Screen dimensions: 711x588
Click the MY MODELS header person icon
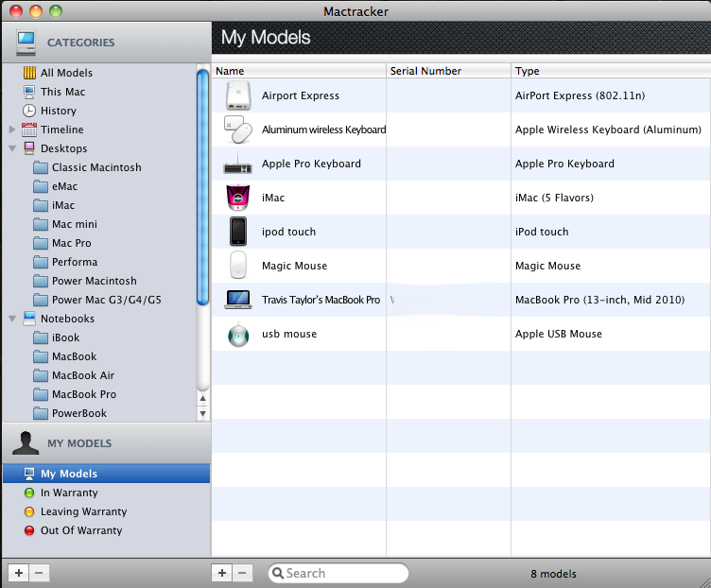(26, 443)
